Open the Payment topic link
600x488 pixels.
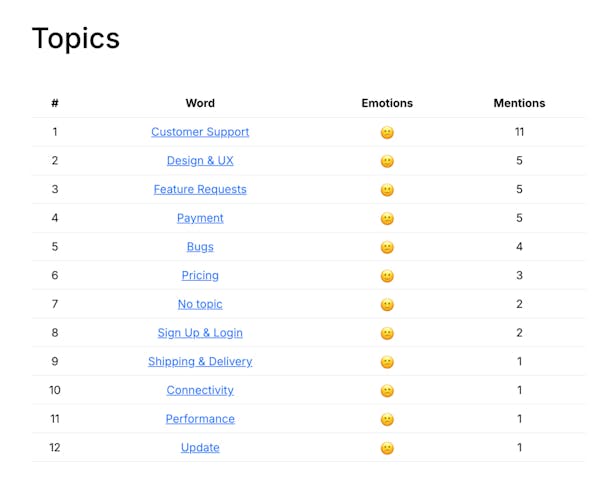pos(200,218)
